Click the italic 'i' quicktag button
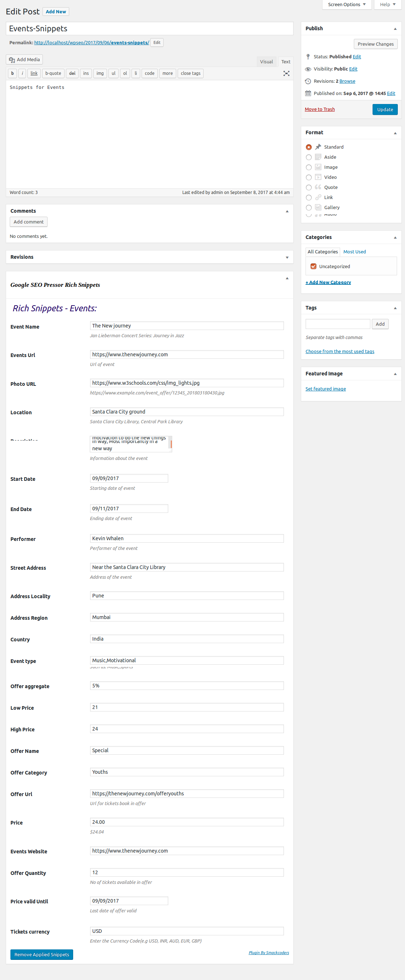Screen dimensions: 405x980 click(22, 73)
